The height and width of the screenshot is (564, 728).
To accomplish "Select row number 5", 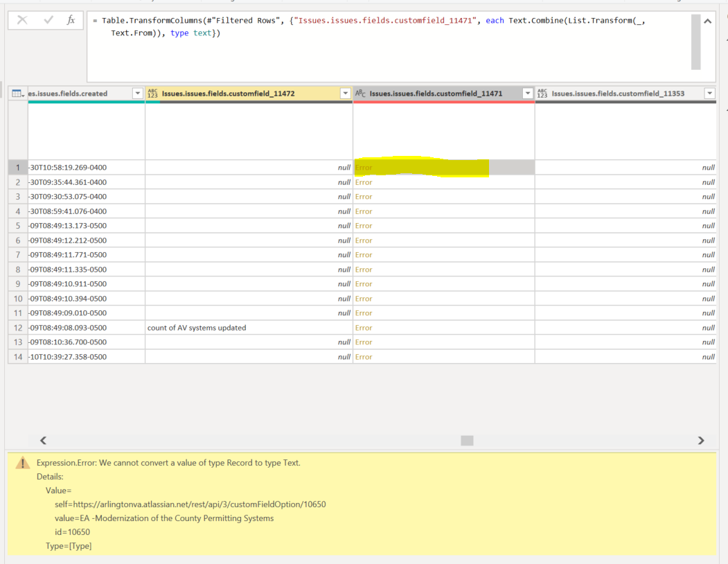I will pyautogui.click(x=18, y=226).
